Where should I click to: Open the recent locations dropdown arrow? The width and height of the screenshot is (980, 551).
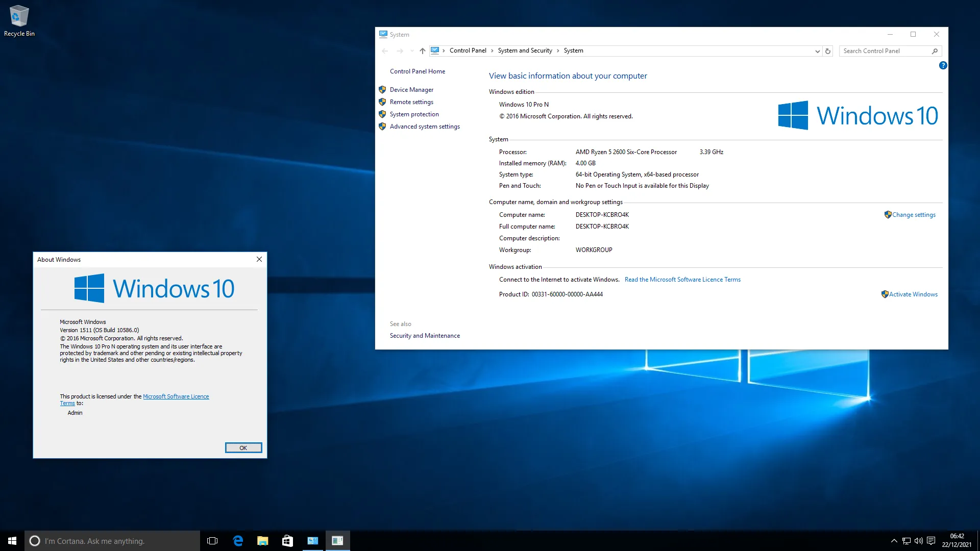pos(412,51)
